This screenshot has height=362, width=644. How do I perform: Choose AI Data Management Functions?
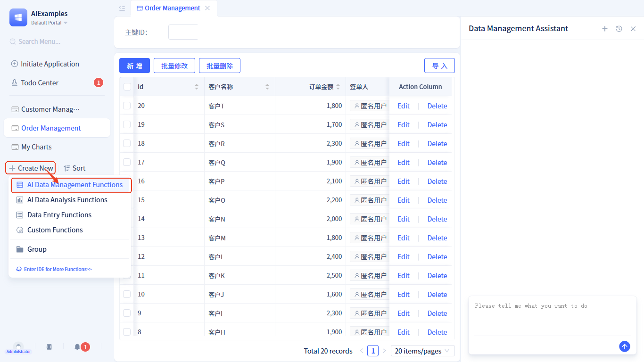[x=71, y=185]
